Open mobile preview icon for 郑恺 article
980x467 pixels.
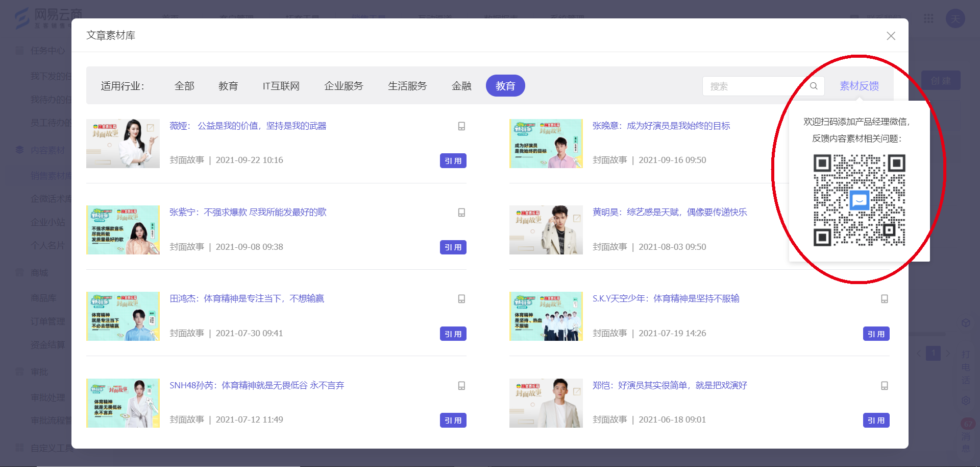(885, 386)
